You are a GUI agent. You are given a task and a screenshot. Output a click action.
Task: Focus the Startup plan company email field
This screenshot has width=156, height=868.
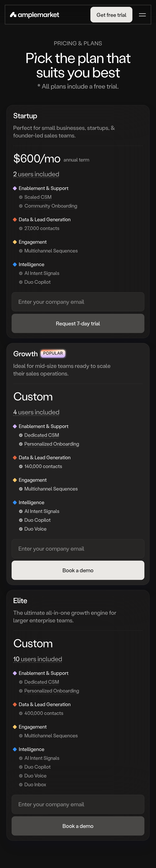coord(78,302)
